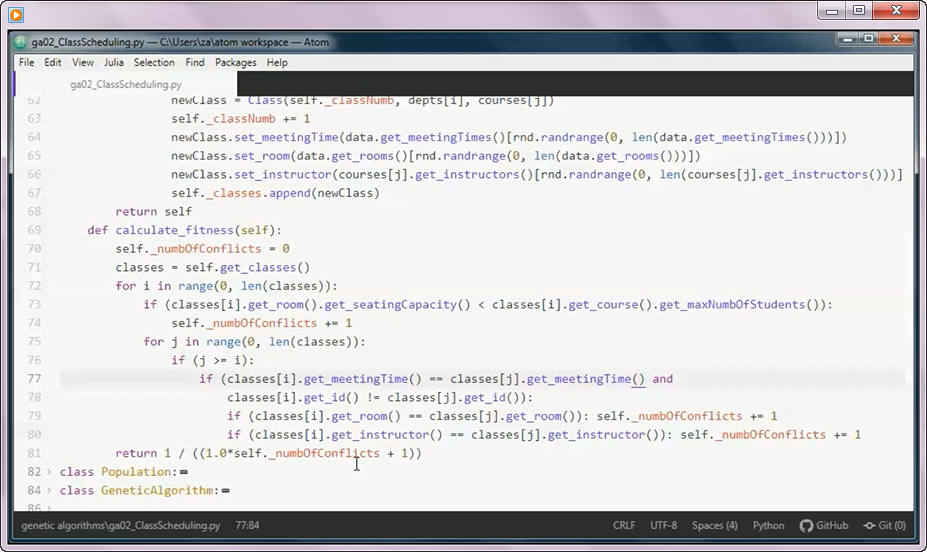This screenshot has height=552, width=927.
Task: Click 'set_instructor' on line 66
Action: click(x=283, y=174)
